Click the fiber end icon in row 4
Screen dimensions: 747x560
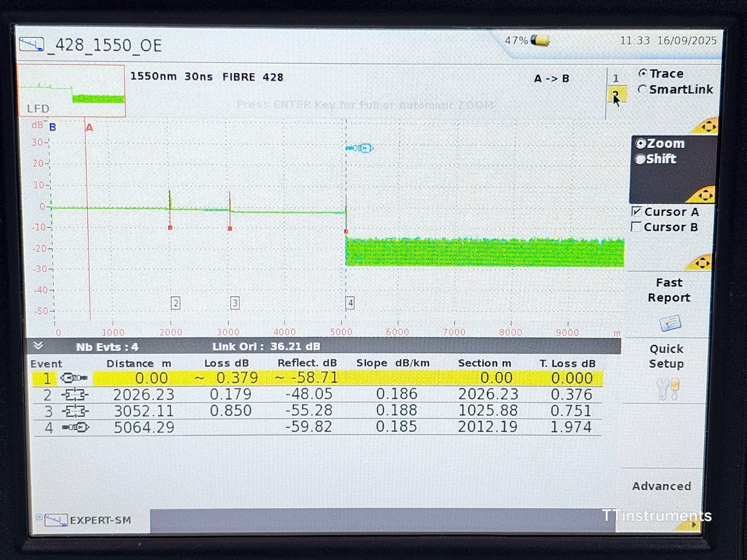click(x=76, y=427)
